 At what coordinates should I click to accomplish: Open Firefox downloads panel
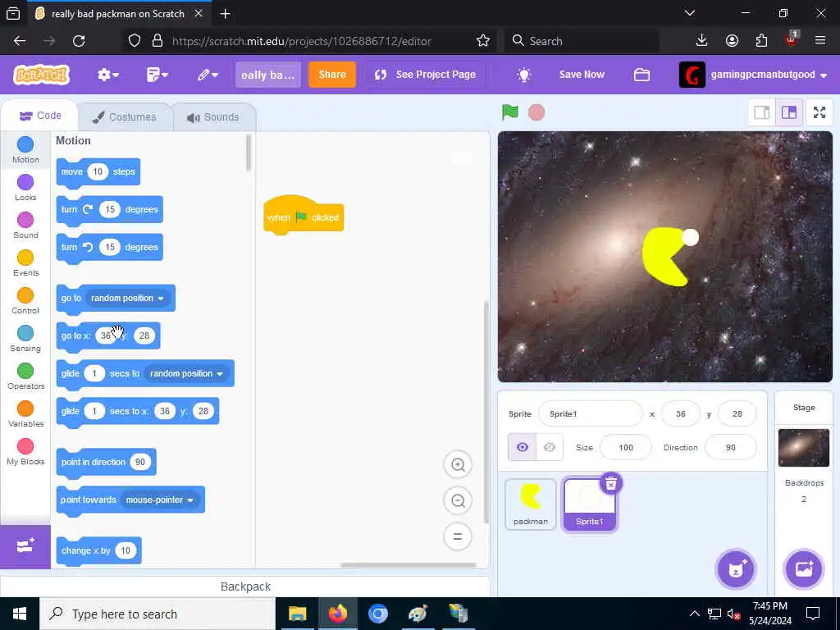click(701, 41)
